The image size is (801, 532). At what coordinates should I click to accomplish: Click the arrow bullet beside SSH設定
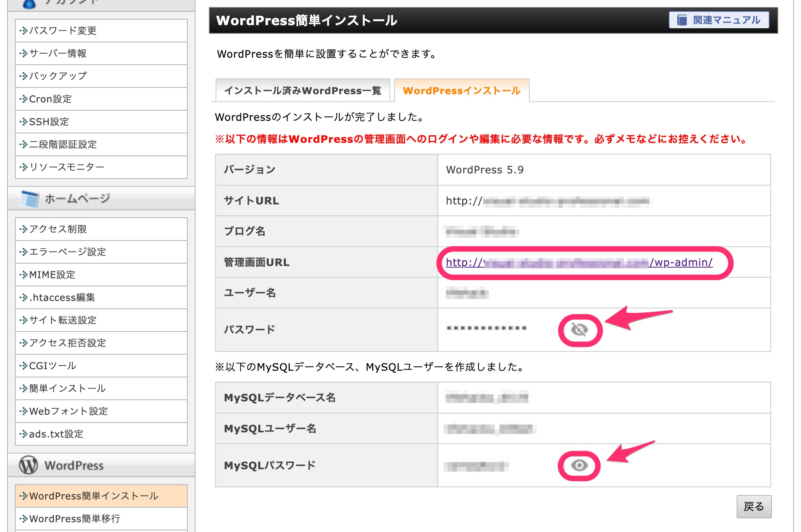[24, 122]
